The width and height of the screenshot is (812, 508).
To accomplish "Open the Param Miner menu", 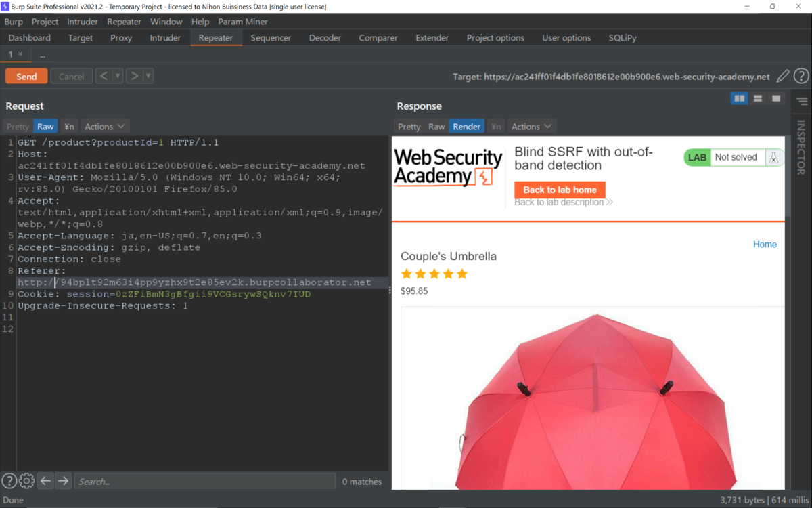I will click(x=243, y=22).
